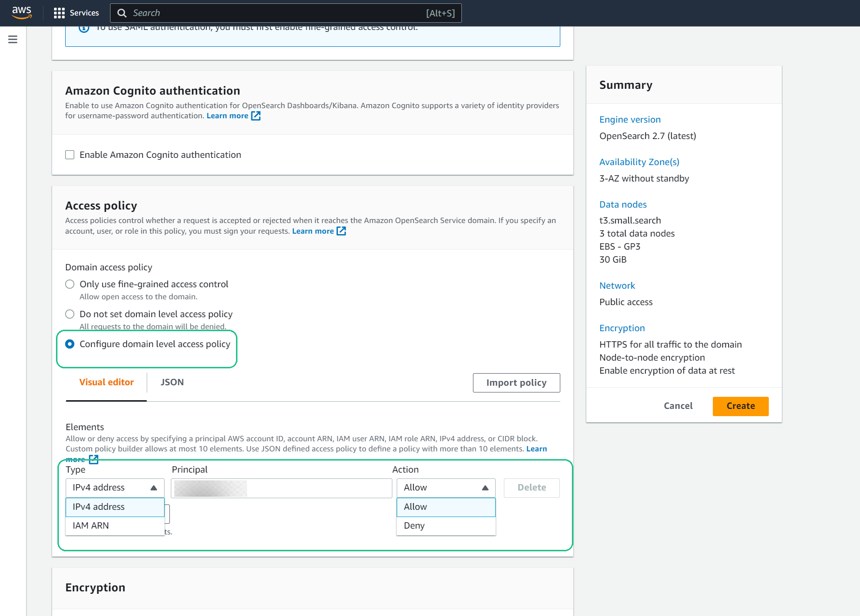Click the 'Access policy' section heading
This screenshot has width=860, height=616.
101,206
